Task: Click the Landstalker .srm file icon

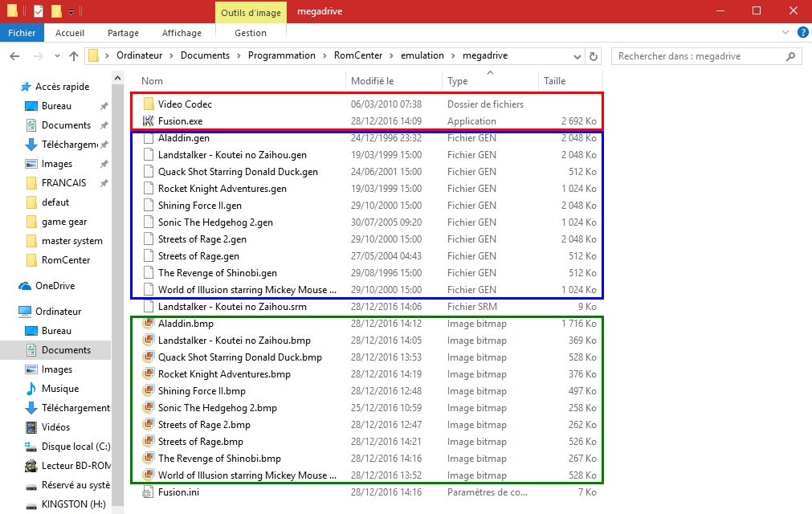Action: click(148, 307)
